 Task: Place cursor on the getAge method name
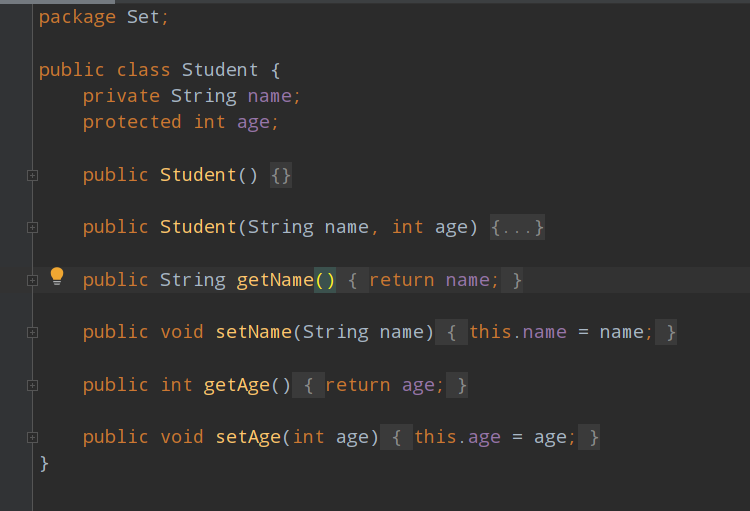point(236,385)
